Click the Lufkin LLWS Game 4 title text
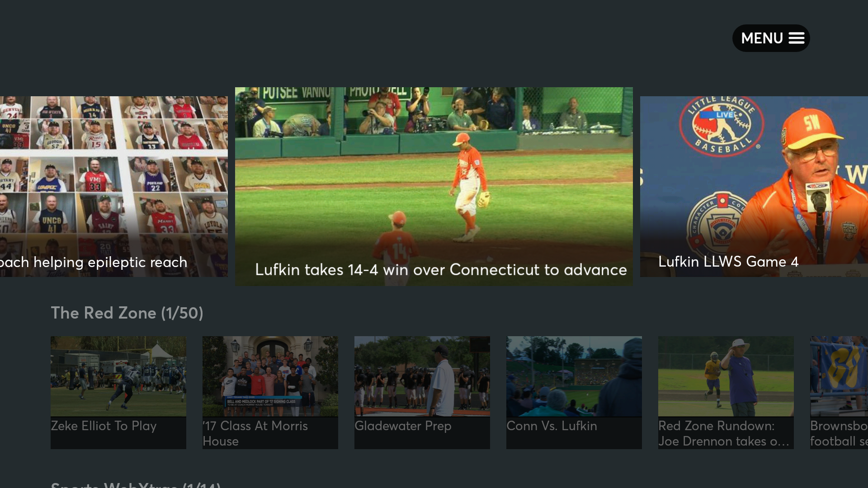Screen dimensions: 868x488 [728, 262]
